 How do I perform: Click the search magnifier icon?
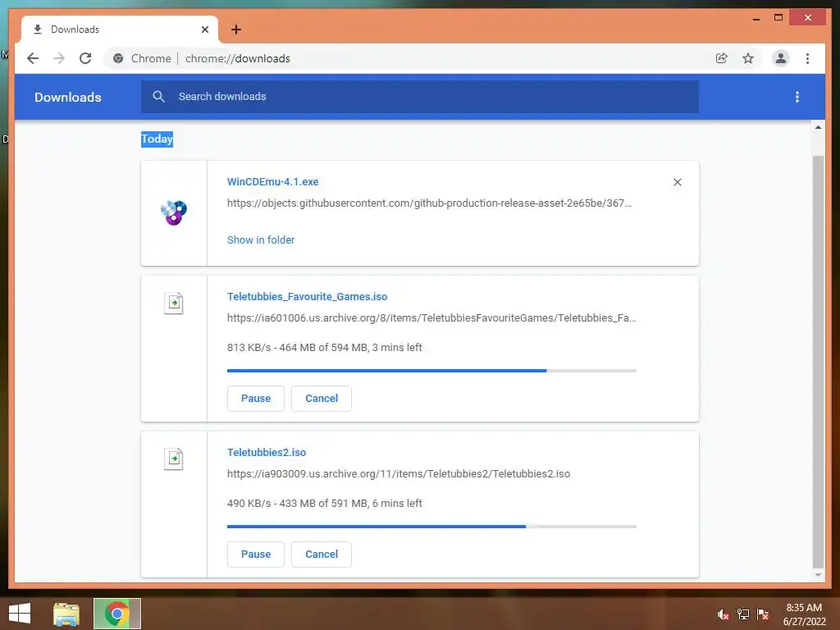tap(158, 97)
